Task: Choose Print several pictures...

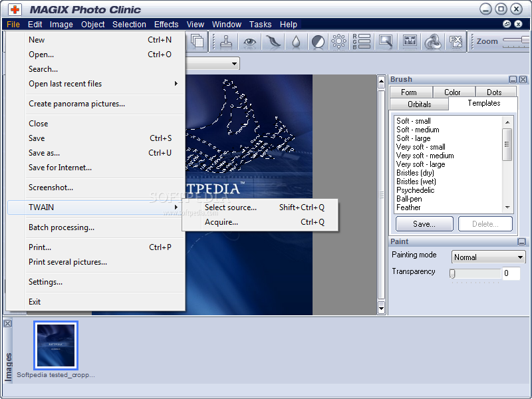Action: pyautogui.click(x=96, y=262)
